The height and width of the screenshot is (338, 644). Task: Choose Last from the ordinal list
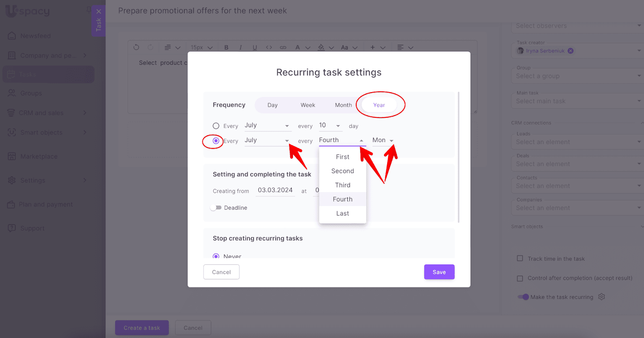click(343, 213)
